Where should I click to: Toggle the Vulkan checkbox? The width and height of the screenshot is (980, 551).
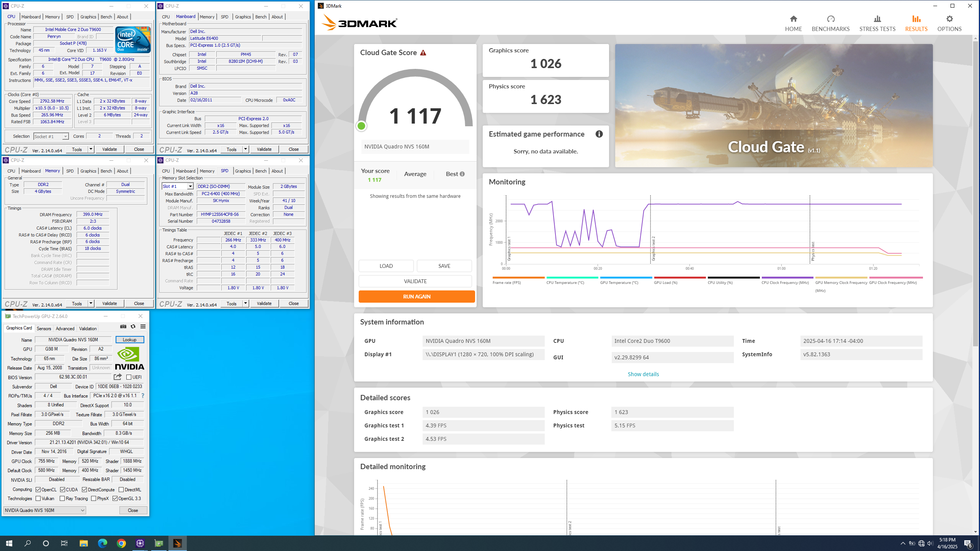pyautogui.click(x=38, y=499)
